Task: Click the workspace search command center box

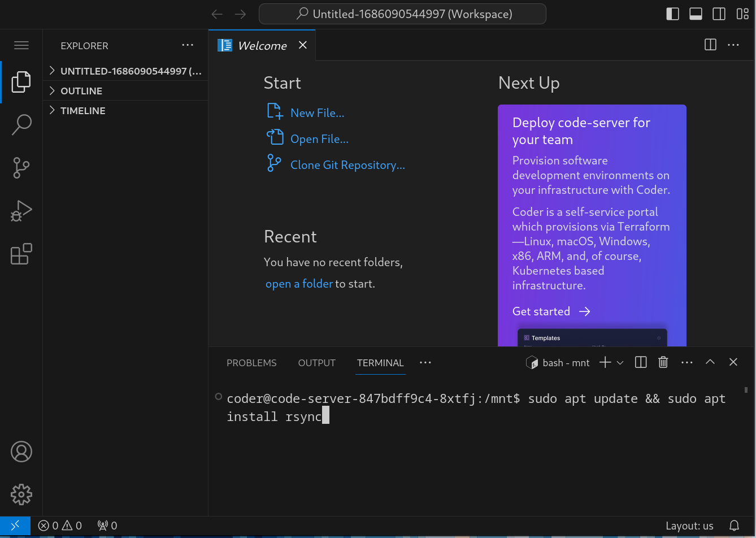Action: click(x=402, y=14)
